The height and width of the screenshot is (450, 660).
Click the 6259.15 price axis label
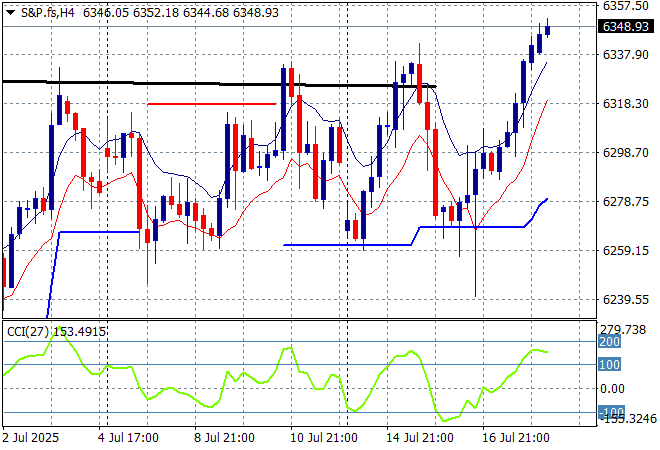coord(628,251)
